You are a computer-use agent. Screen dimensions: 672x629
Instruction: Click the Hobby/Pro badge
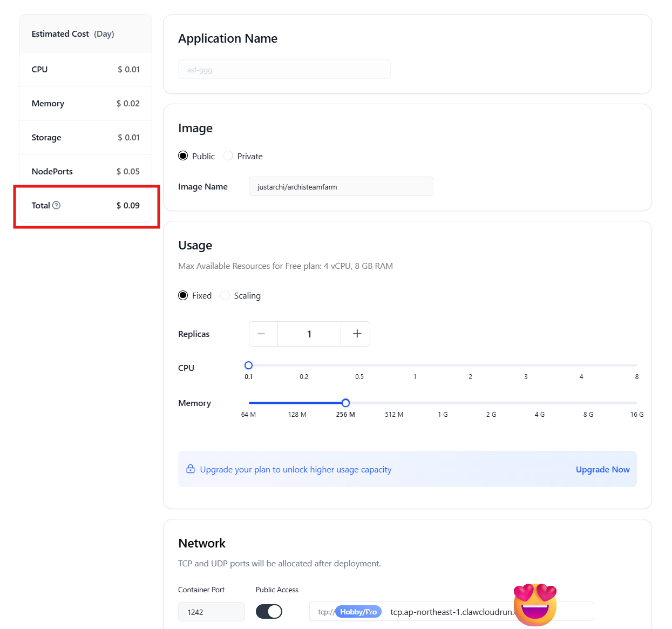click(x=358, y=612)
